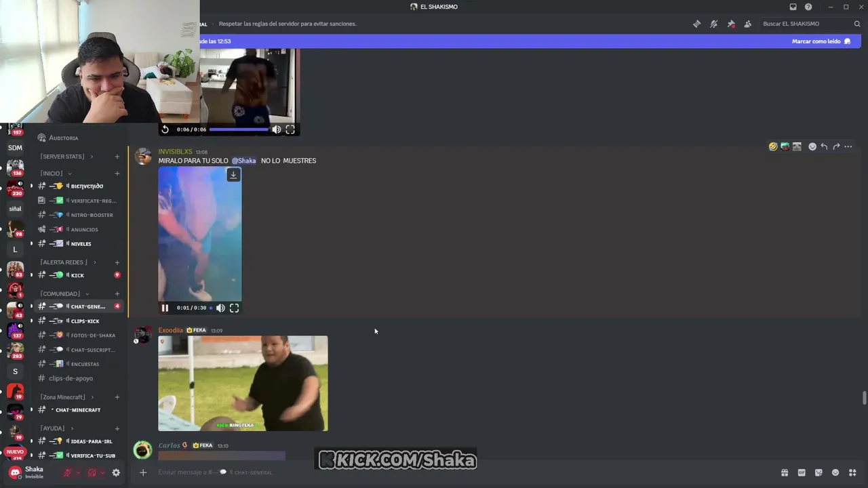Open the Discord inbox icon
868x488 pixels.
[x=793, y=7]
